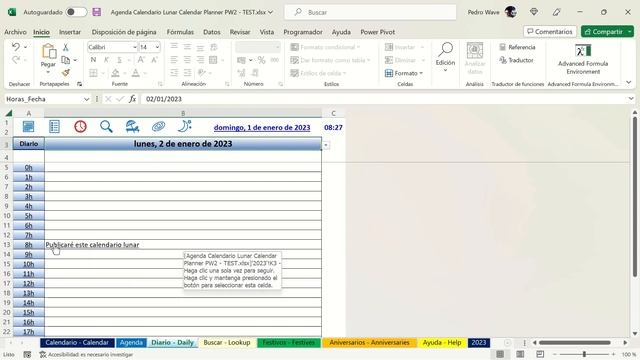Click the vertical scrollbar thumb
Image resolution: width=640 pixels, height=360 pixels.
(x=635, y=197)
